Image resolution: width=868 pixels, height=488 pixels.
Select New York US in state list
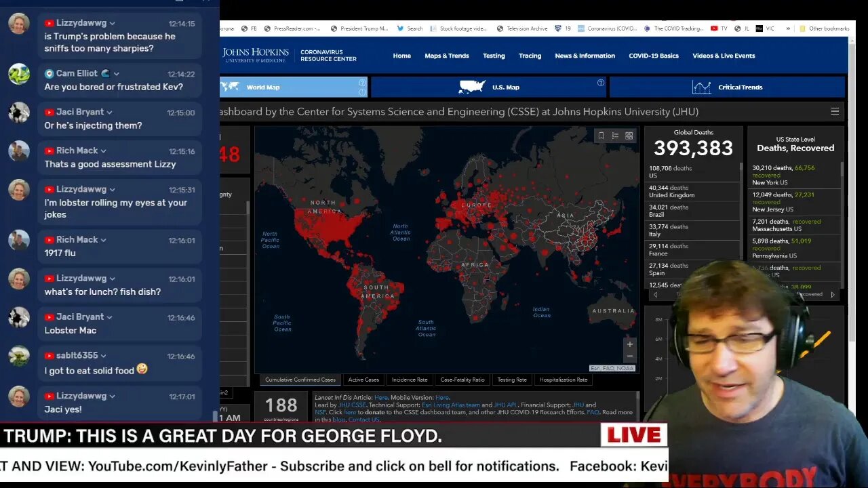794,175
